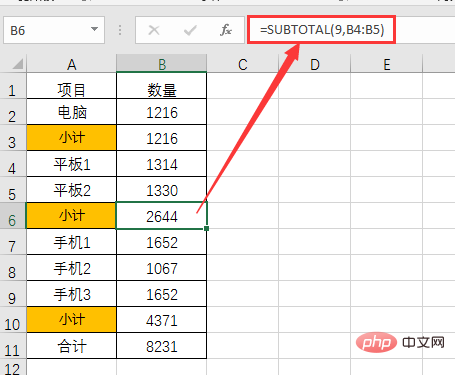Select row 9 header
The image size is (455, 375).
click(13, 294)
